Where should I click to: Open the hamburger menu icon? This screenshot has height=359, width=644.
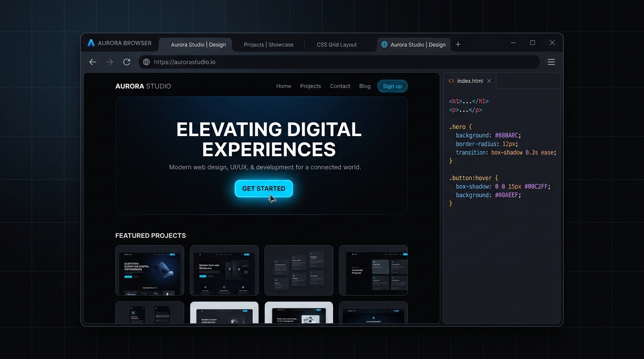(x=551, y=62)
